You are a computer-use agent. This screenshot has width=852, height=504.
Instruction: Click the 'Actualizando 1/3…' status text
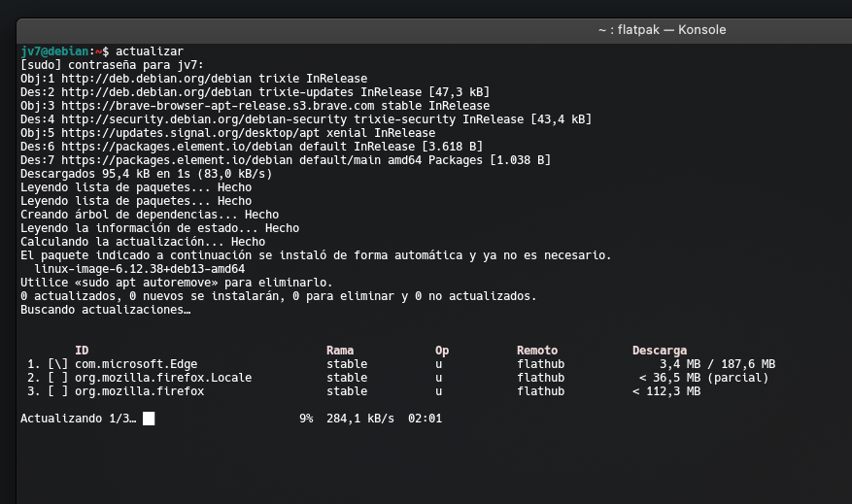79,419
